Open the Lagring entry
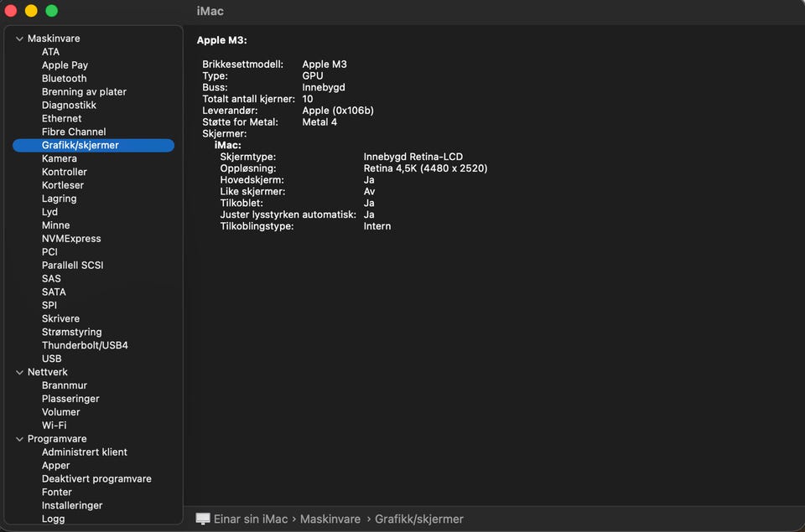Viewport: 805px width, 532px height. (x=59, y=199)
